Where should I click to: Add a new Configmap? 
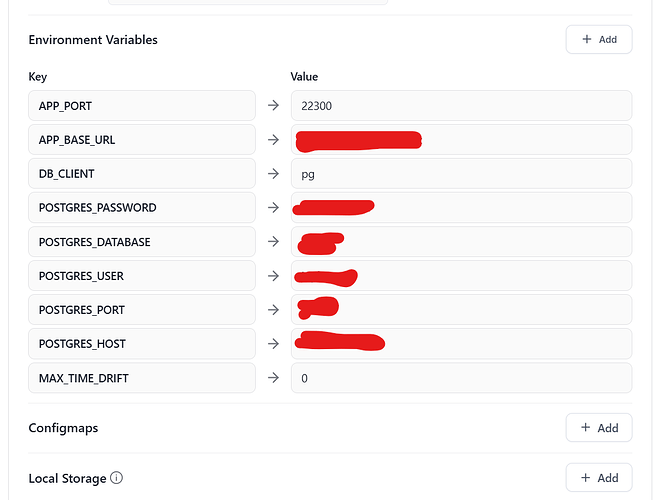pos(599,428)
